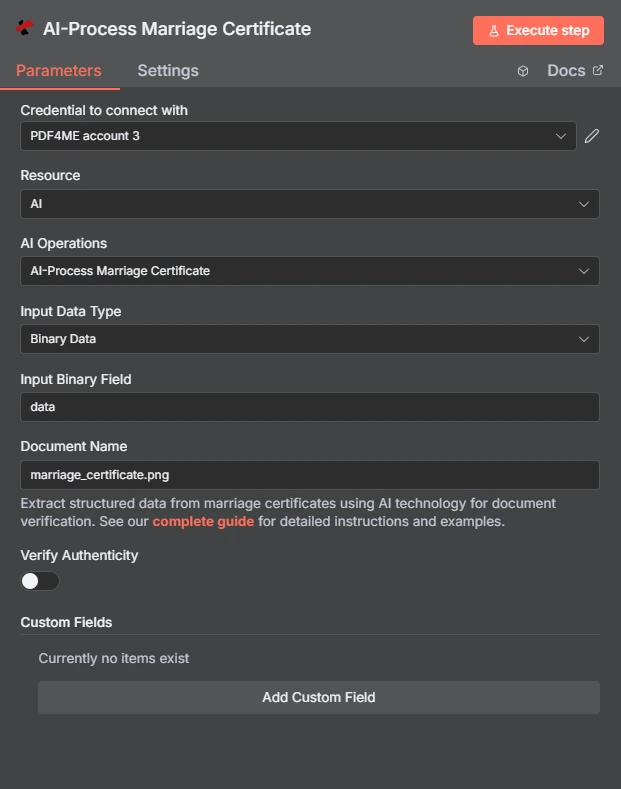The image size is (621, 789).
Task: Click the Input Binary Field text box
Action: point(310,407)
